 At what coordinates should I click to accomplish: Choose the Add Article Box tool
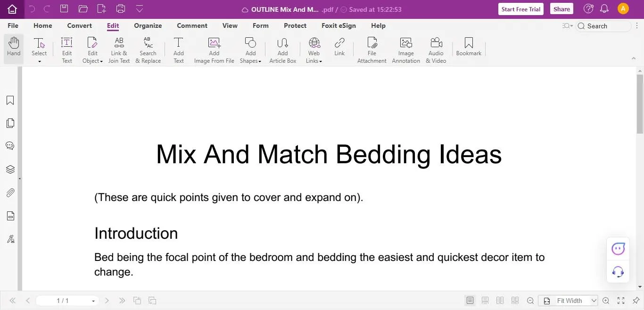(x=282, y=50)
